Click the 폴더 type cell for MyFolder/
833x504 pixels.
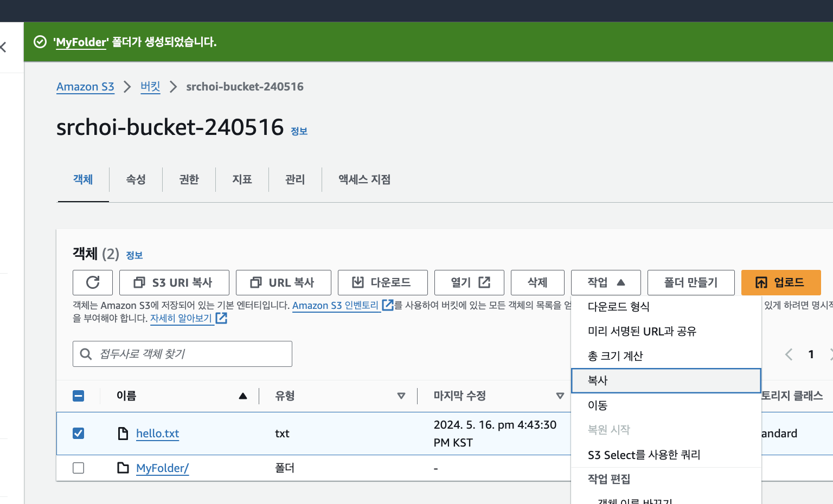pyautogui.click(x=285, y=468)
